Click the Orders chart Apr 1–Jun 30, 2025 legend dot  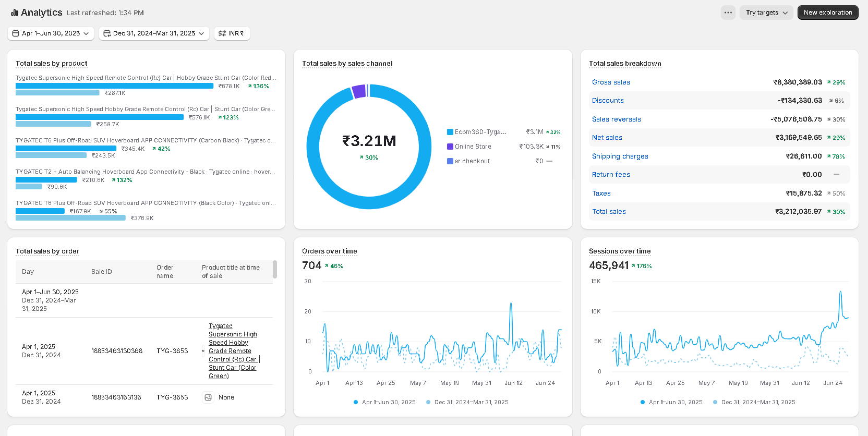[x=356, y=402]
